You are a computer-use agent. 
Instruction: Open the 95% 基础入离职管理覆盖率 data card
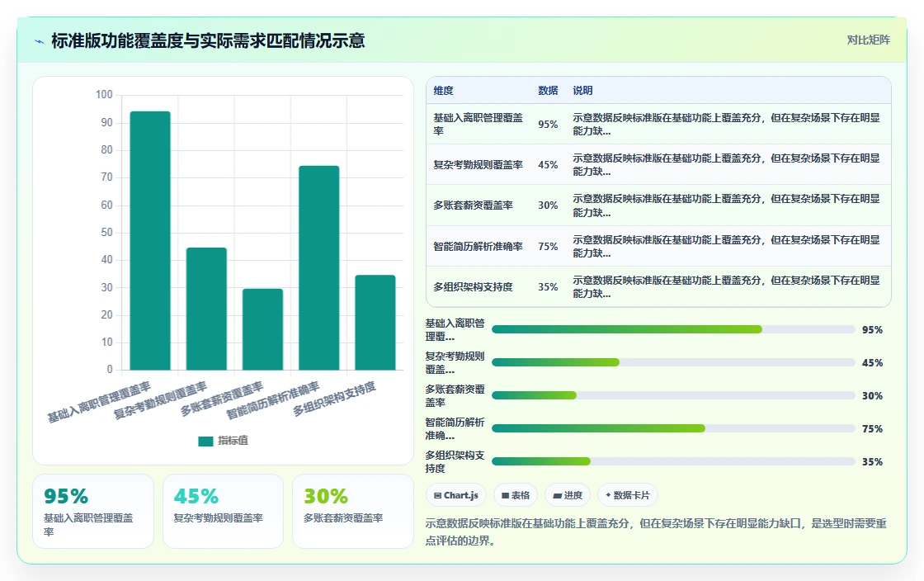click(x=93, y=512)
